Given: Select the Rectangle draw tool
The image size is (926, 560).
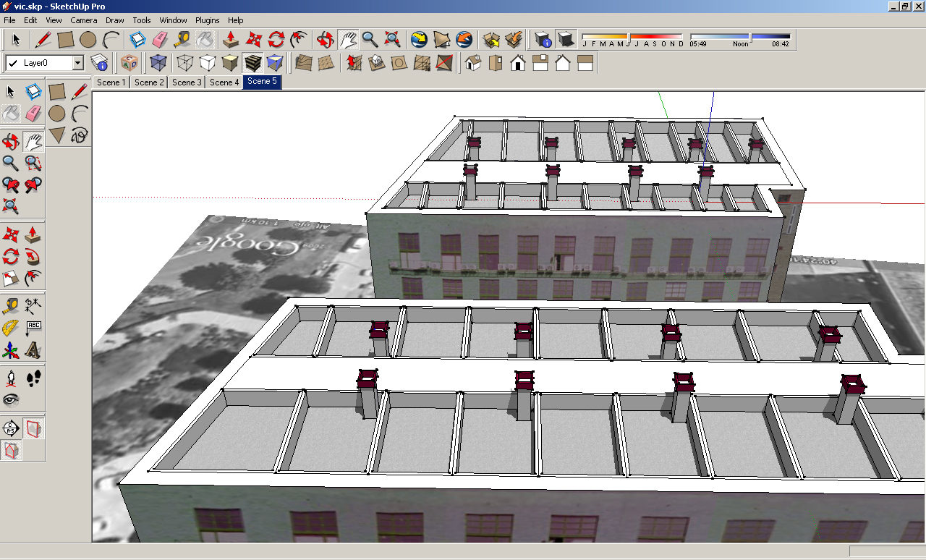Looking at the screenshot, I should tap(65, 40).
